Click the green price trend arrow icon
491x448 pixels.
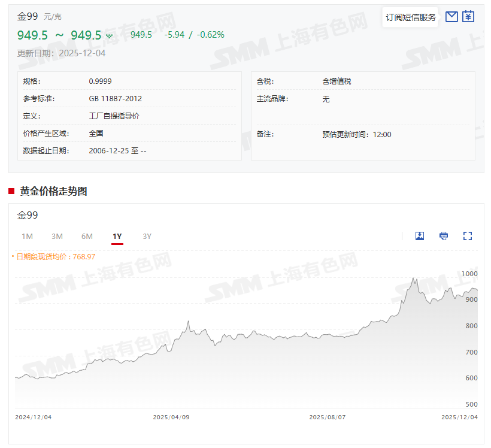[109, 36]
